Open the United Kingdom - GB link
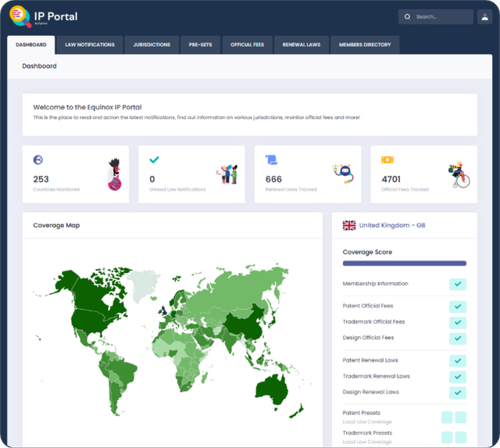This screenshot has width=500, height=448. click(x=392, y=225)
